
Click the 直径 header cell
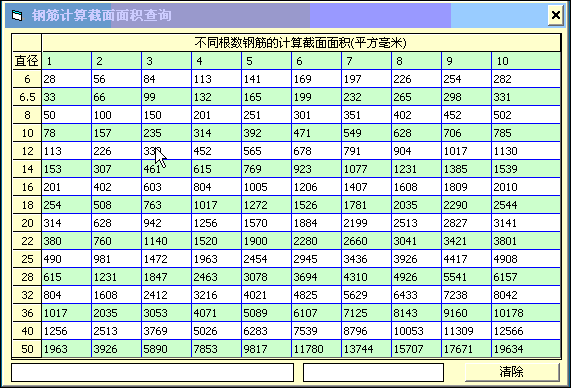click(x=27, y=61)
